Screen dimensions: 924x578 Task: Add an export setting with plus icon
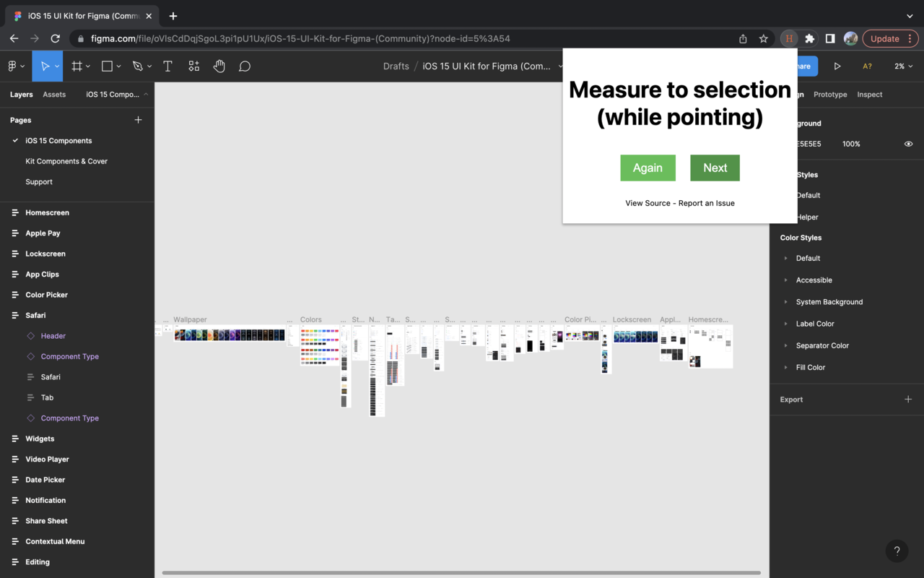pyautogui.click(x=908, y=399)
